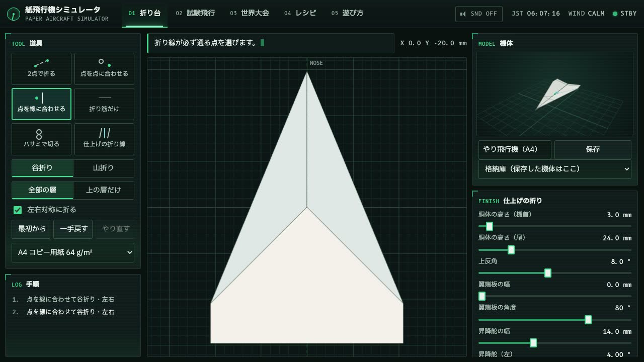Image resolution: width=644 pixels, height=362 pixels.
Task: Open the レシピ tab
Action: pos(300,14)
